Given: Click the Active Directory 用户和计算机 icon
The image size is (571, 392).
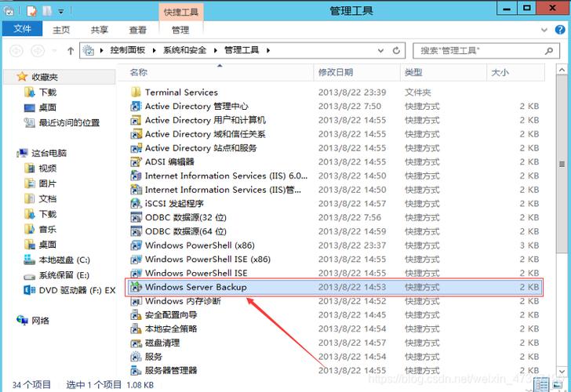Looking at the screenshot, I should (136, 120).
